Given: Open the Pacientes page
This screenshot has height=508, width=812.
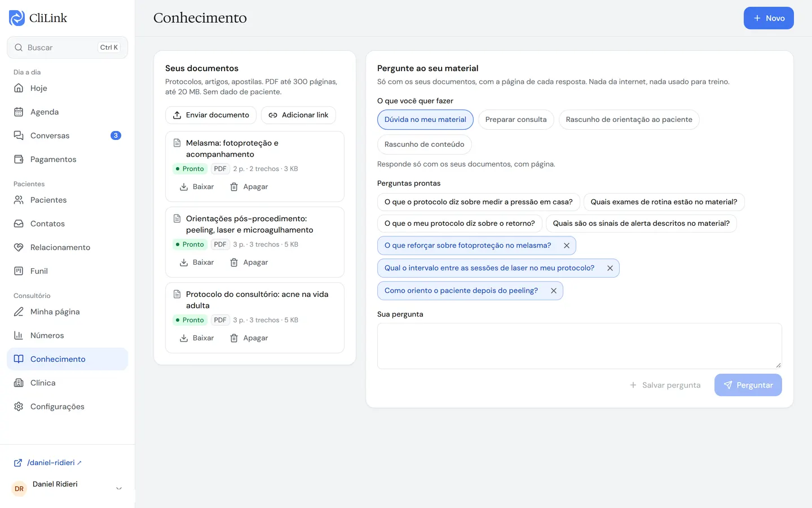Looking at the screenshot, I should click(67, 200).
